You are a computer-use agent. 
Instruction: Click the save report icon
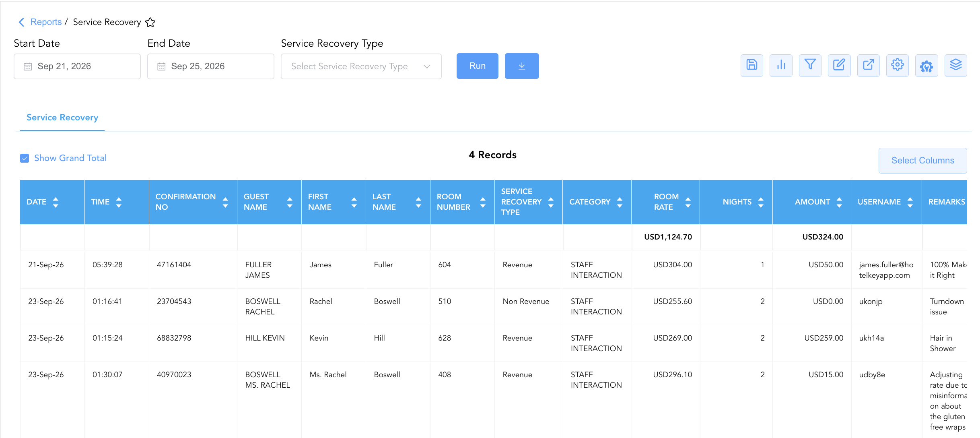[751, 65]
